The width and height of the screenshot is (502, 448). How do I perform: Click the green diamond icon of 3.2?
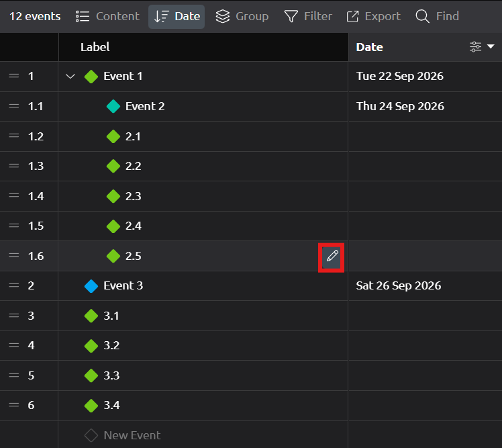point(91,346)
